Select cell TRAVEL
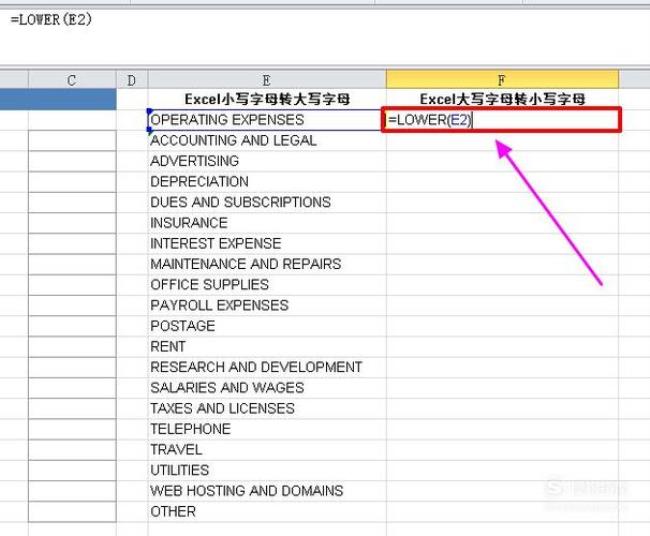Screen dimensions: 650x536 tap(267, 450)
